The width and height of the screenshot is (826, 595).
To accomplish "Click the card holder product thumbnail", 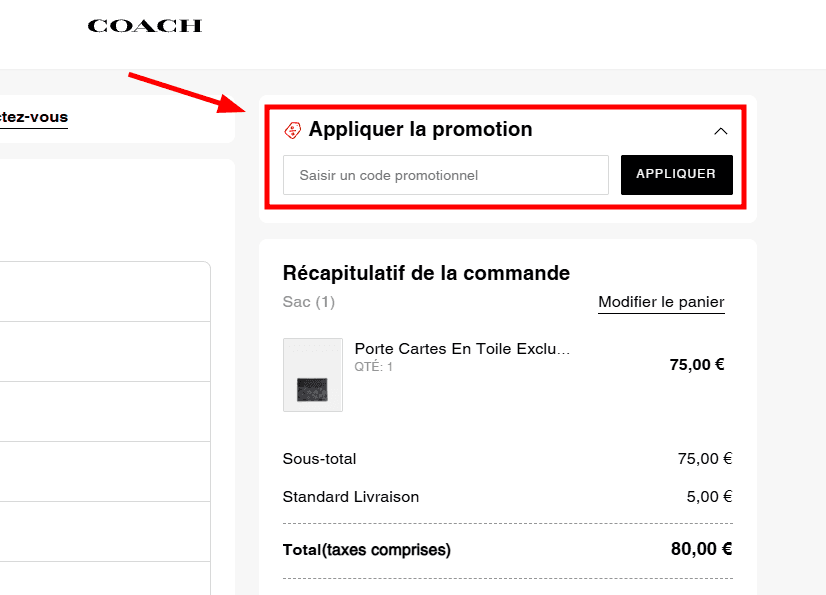I will [x=313, y=375].
